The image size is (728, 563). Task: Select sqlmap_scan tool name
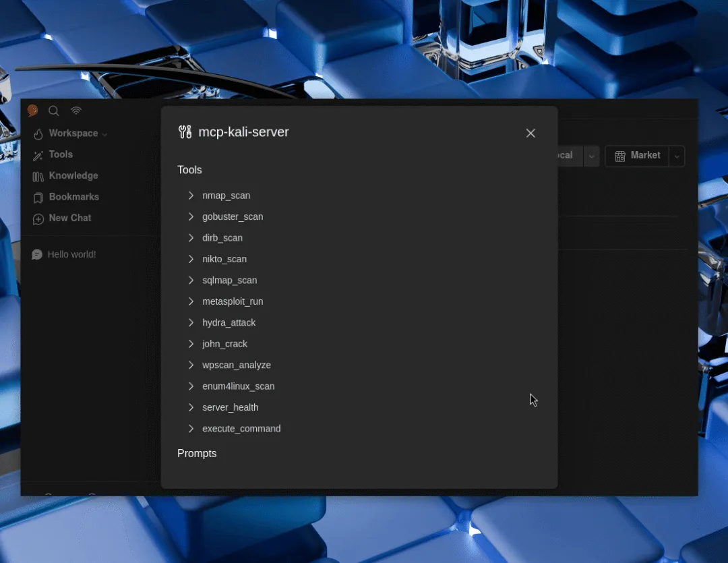point(229,280)
